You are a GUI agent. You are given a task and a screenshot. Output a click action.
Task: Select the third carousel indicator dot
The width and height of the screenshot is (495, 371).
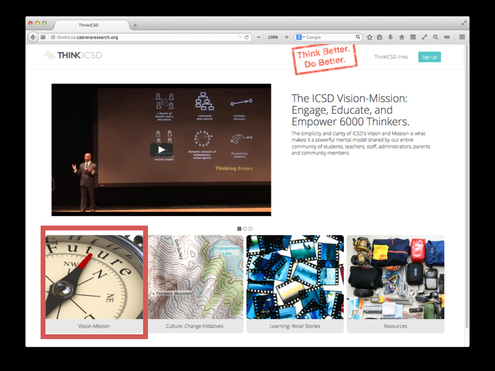(x=250, y=229)
